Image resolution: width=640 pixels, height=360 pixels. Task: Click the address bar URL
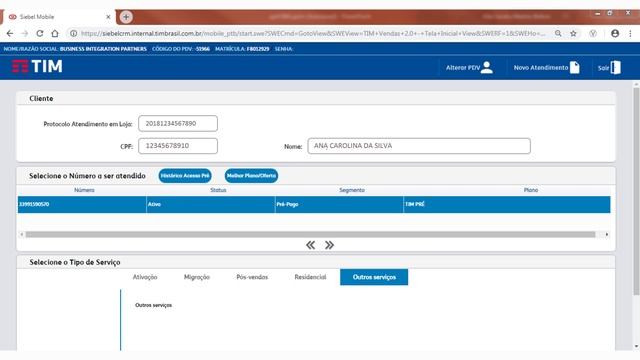pos(312,33)
